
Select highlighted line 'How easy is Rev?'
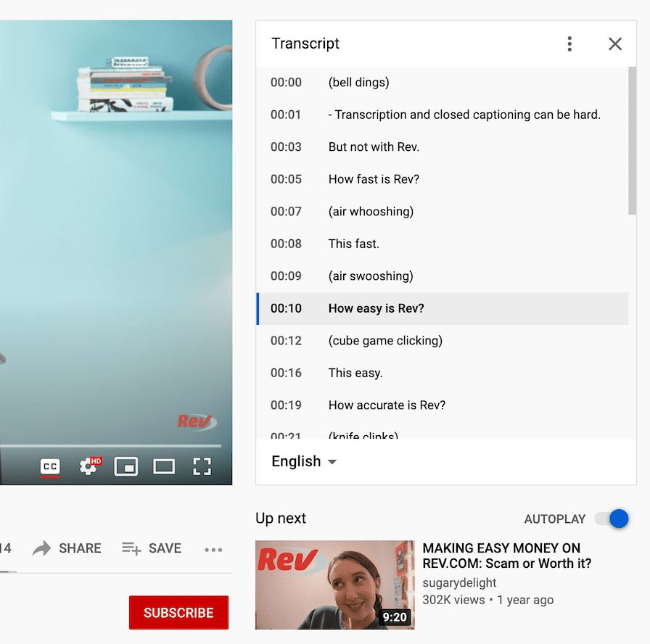tap(443, 308)
